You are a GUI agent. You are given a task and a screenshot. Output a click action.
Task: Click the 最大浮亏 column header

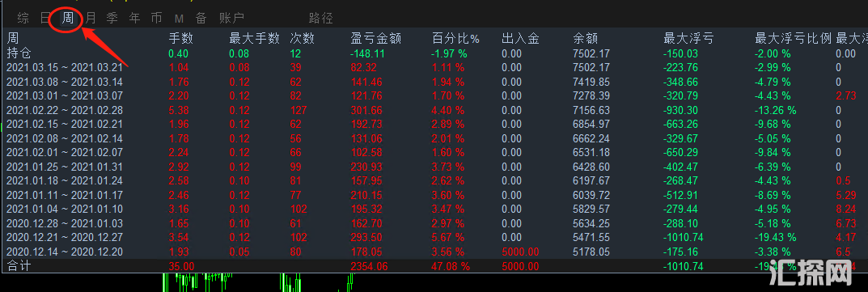coord(688,39)
